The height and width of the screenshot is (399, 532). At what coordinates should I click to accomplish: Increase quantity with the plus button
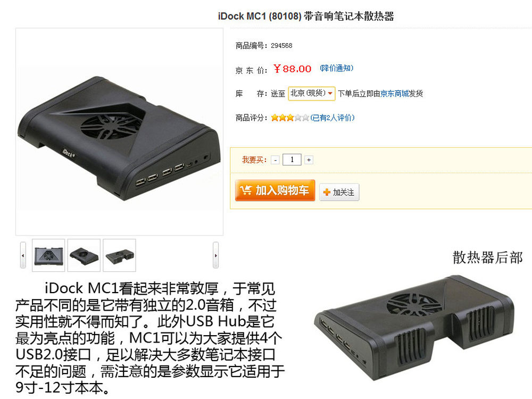309,160
